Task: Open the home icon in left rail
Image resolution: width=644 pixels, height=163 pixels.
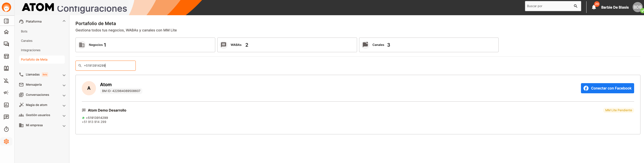Action: coord(6,32)
